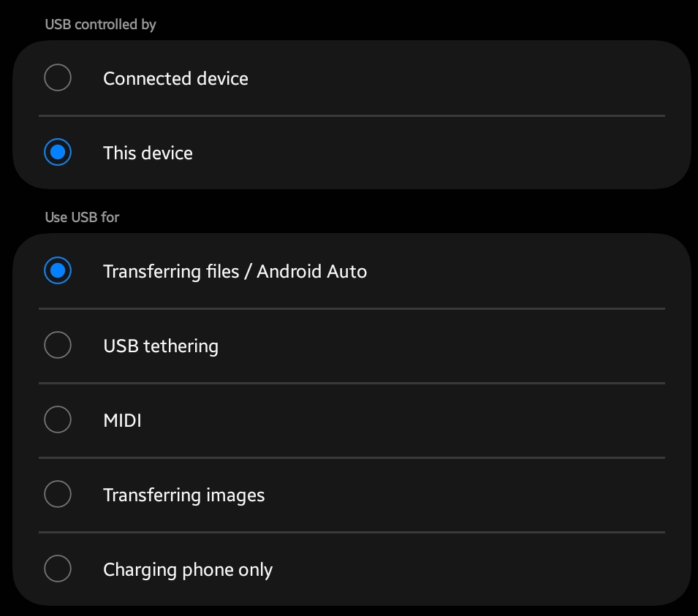This screenshot has height=616, width=698.
Task: Click the divider between USB tethering and MIDI
Action: tap(351, 383)
